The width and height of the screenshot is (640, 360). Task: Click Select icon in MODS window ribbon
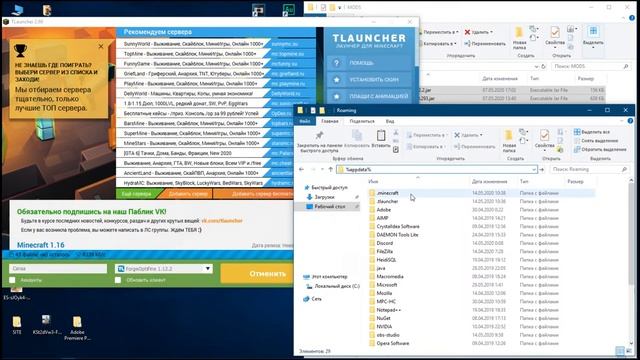[593, 31]
